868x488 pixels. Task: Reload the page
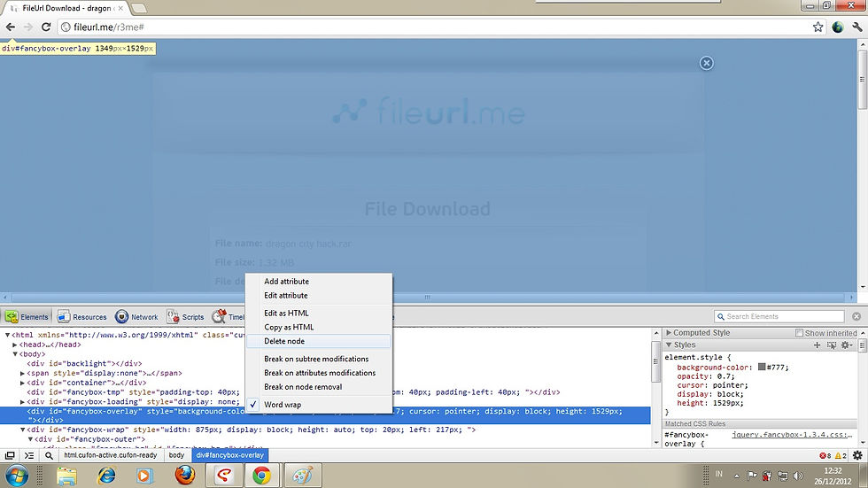pos(46,27)
